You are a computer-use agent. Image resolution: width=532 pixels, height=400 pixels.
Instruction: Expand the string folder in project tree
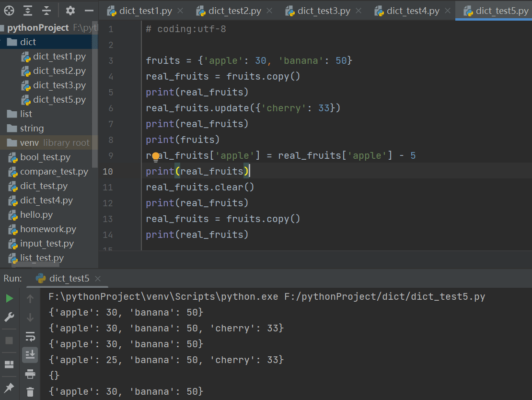[32, 129]
